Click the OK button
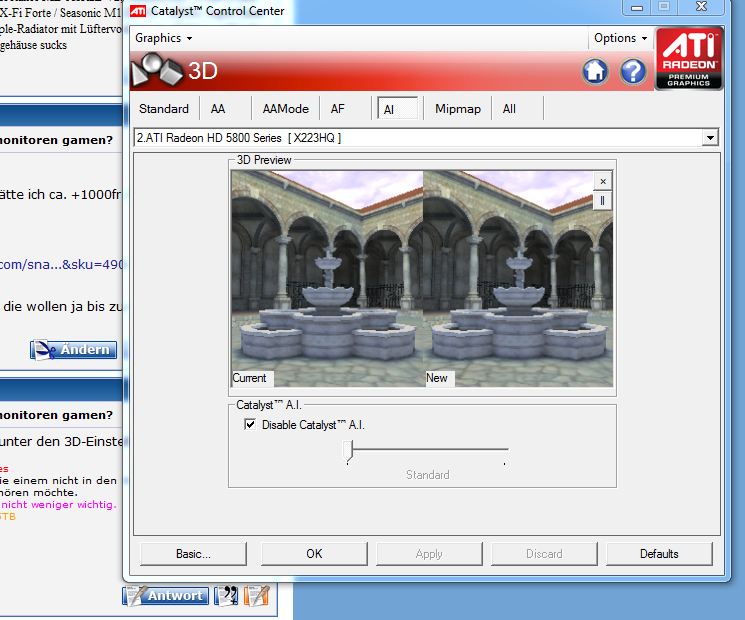Viewport: 745px width, 620px height. [x=314, y=554]
